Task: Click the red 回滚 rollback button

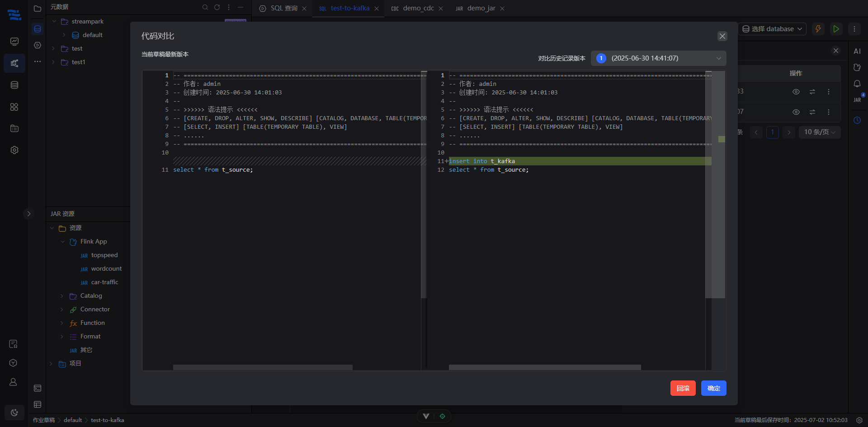Action: tap(683, 388)
